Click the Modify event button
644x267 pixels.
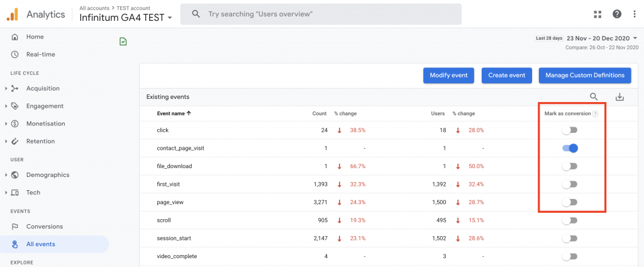(448, 76)
